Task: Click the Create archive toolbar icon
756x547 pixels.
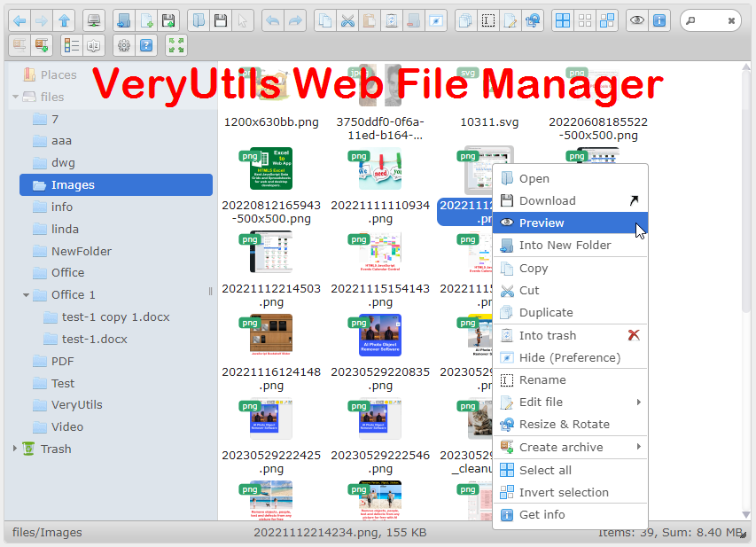Action: (42, 46)
